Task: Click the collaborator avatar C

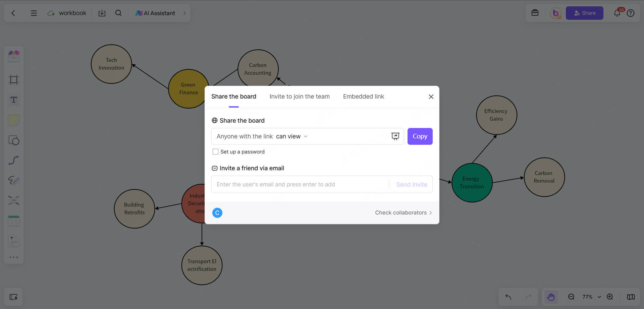Action: coord(217,213)
